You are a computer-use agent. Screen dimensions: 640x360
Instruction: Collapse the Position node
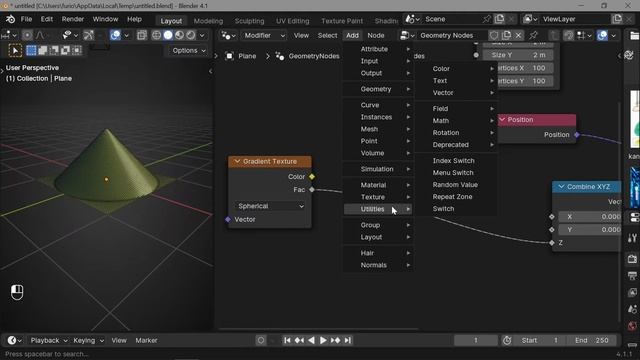tap(502, 120)
